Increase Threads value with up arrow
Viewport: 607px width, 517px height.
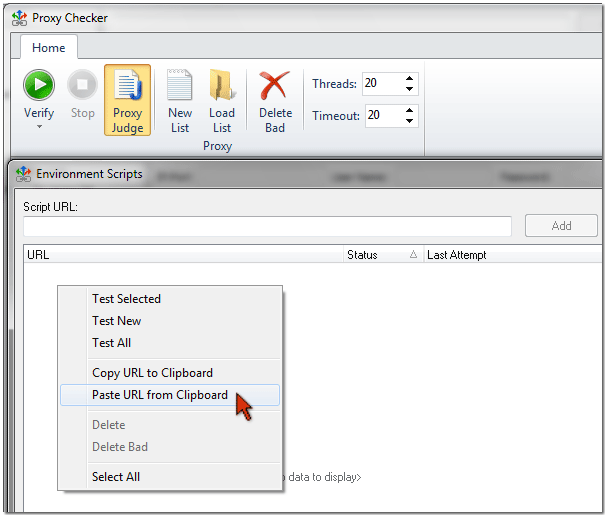(409, 79)
